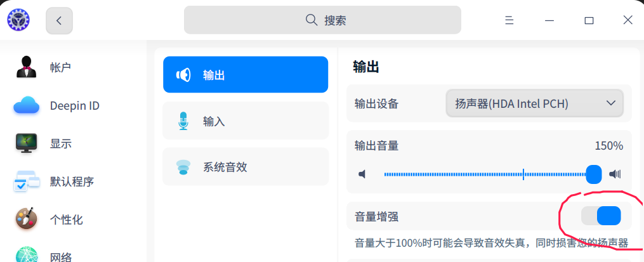Expand the 输出设备 device dropdown
This screenshot has width=644, height=262.
(534, 103)
